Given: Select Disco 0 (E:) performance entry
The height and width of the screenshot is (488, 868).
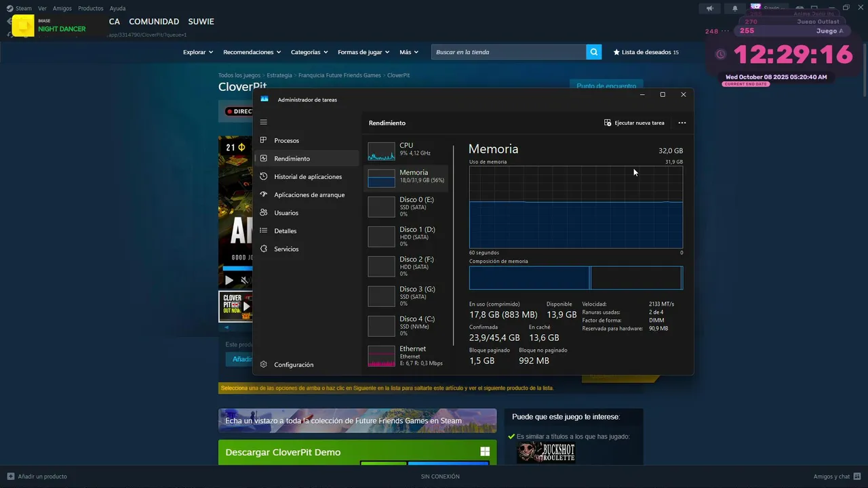Looking at the screenshot, I should pyautogui.click(x=406, y=207).
